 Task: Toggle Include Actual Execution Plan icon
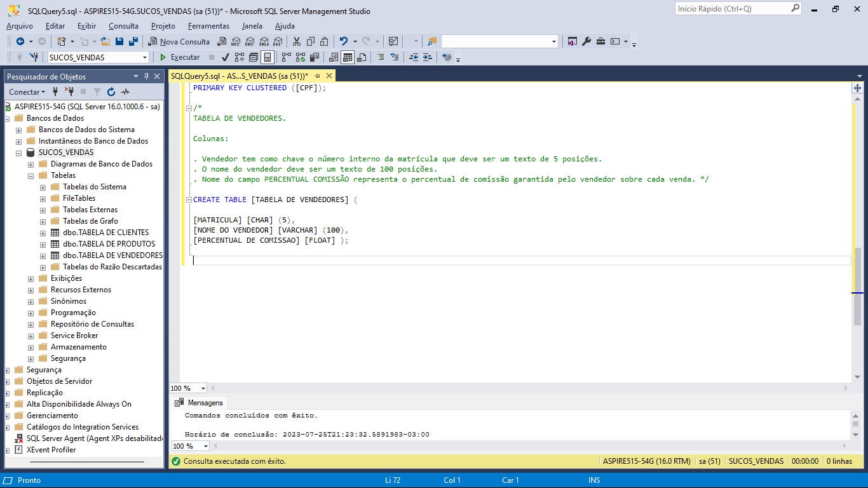point(286,57)
